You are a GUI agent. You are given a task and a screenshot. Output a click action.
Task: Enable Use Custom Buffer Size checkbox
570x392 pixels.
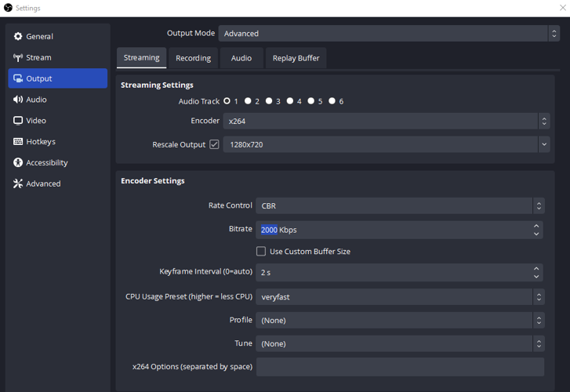(x=261, y=252)
